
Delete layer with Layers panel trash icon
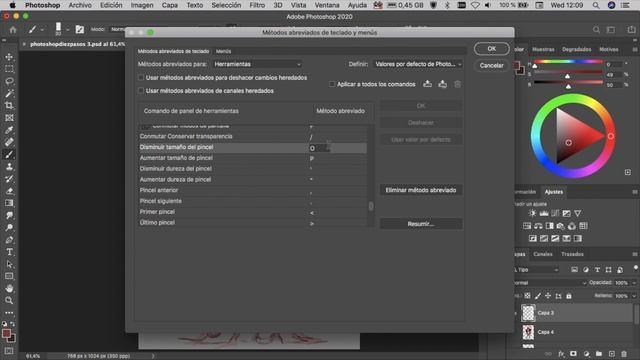coord(624,354)
